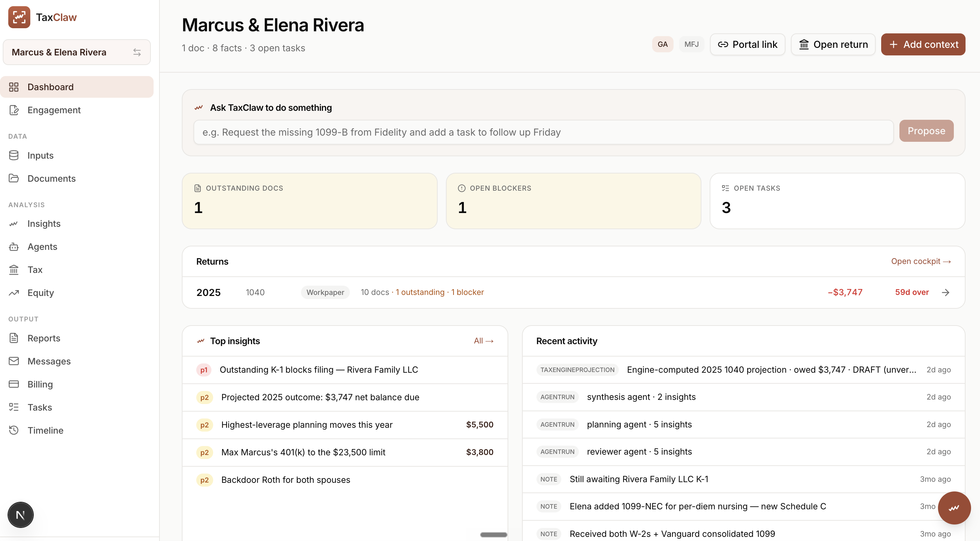
Task: Click the Engagement pencil-document icon
Action: point(14,110)
